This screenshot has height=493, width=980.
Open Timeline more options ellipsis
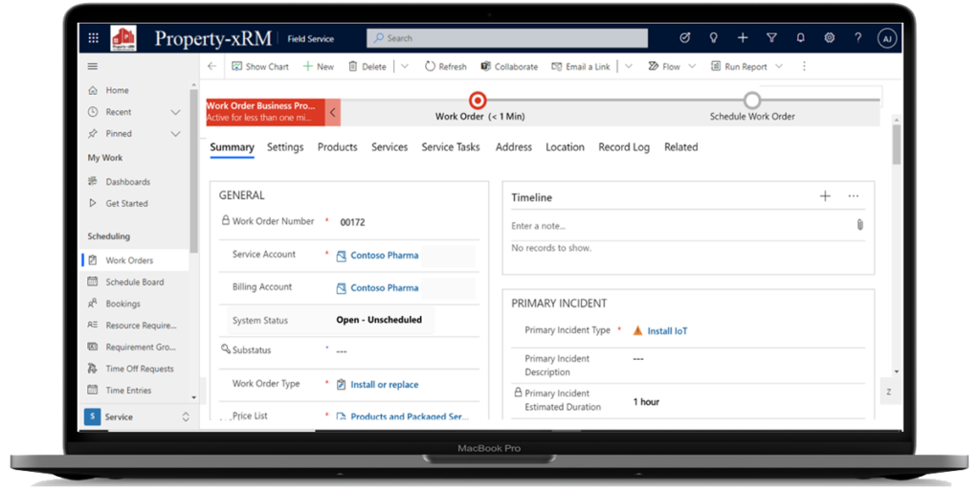pos(853,196)
